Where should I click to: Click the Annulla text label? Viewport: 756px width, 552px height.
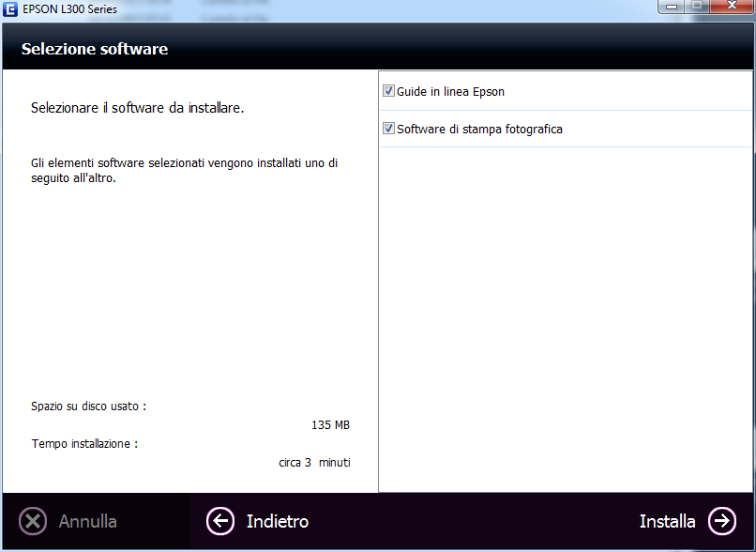pos(87,521)
